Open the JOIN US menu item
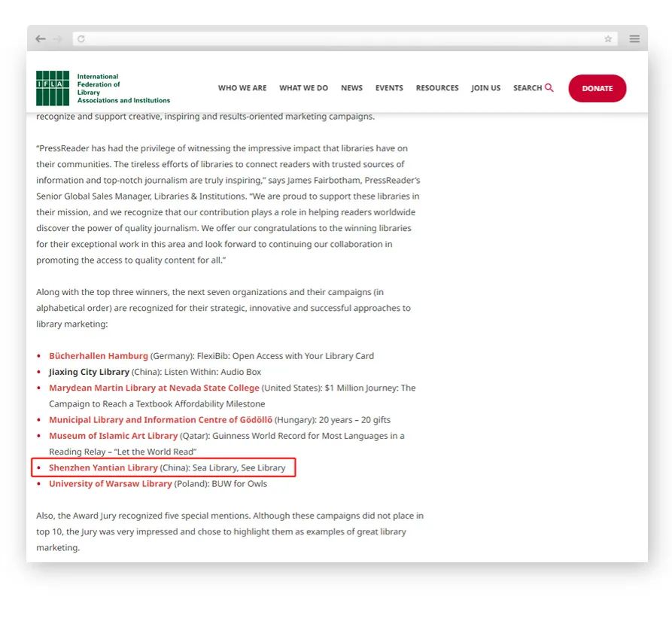672x621 pixels. point(485,88)
